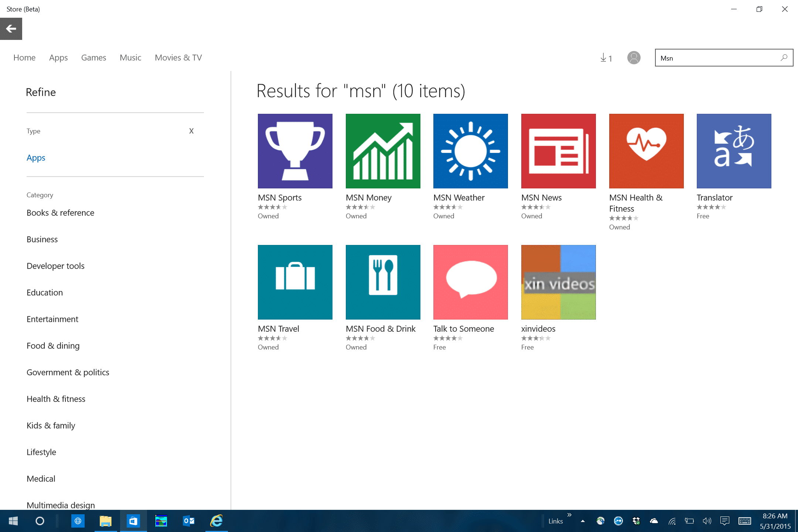The height and width of the screenshot is (532, 798).
Task: Click the Translator title text
Action: (x=715, y=198)
